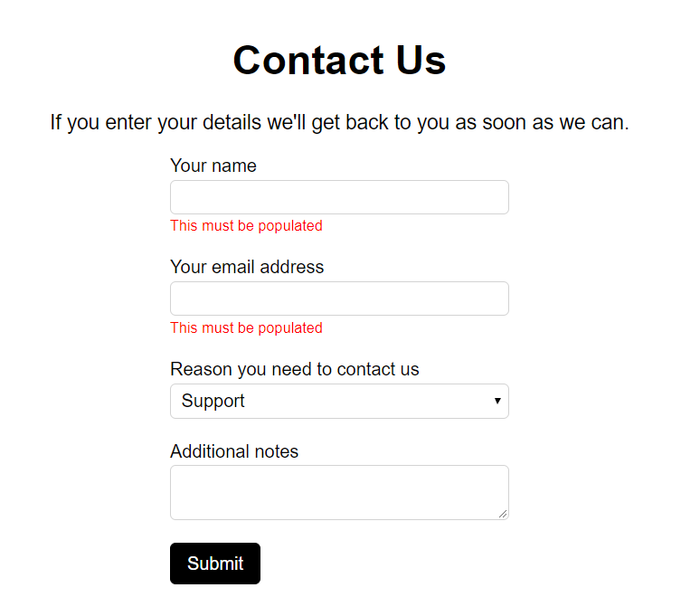Focus the Your email address input
This screenshot has width=681, height=616.
[x=339, y=299]
